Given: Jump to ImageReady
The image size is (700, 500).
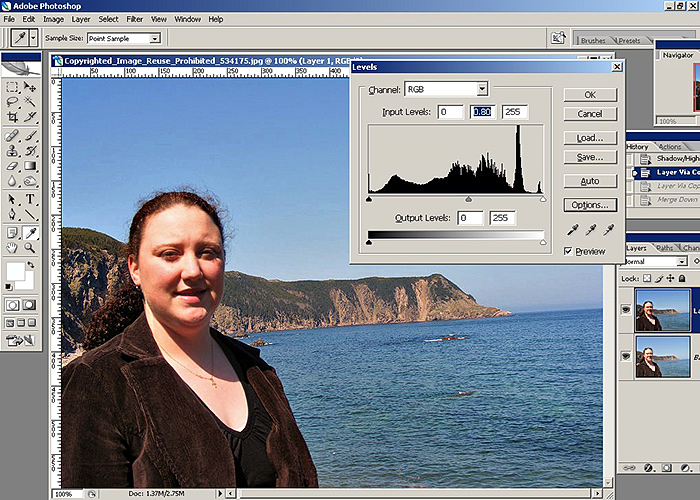Looking at the screenshot, I should click(21, 341).
